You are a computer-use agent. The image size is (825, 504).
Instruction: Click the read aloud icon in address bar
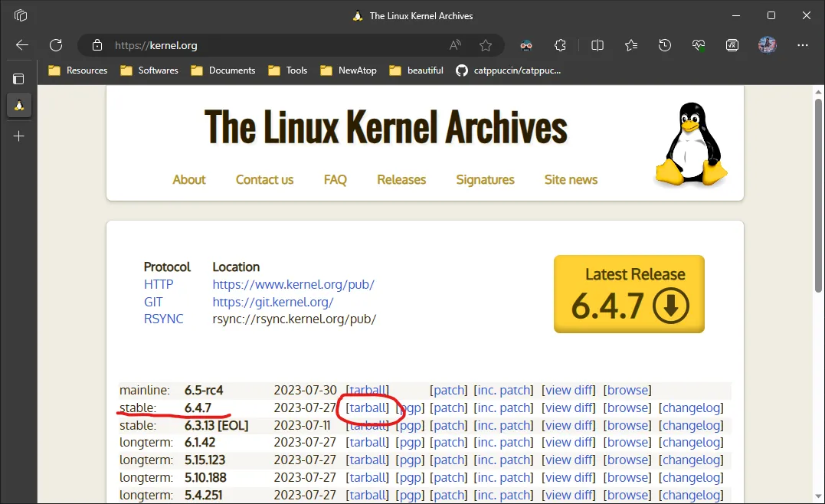click(455, 45)
